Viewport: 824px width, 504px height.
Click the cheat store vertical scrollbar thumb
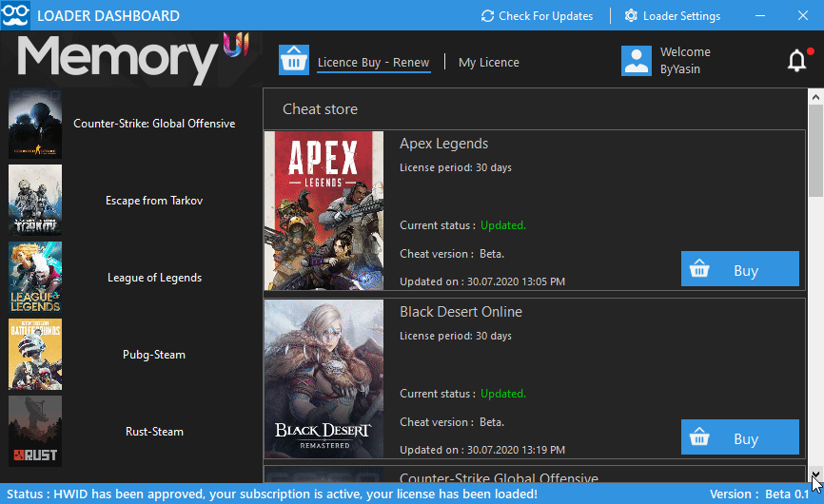tap(815, 150)
